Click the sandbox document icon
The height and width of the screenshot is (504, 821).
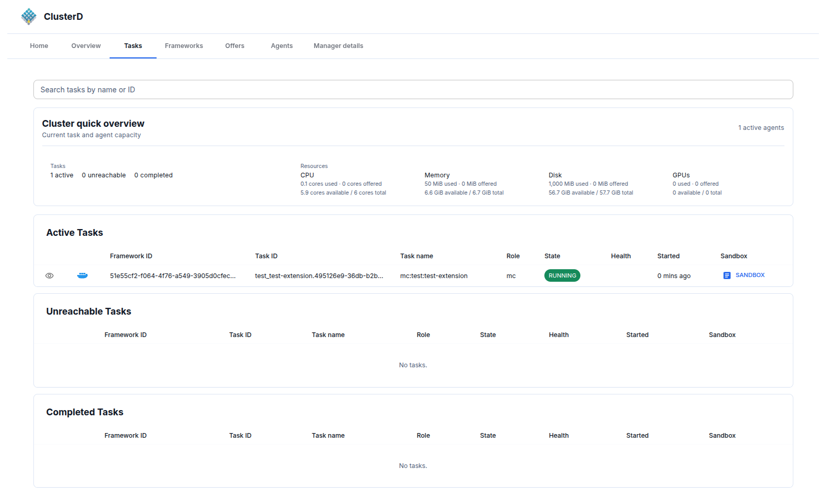pyautogui.click(x=727, y=275)
